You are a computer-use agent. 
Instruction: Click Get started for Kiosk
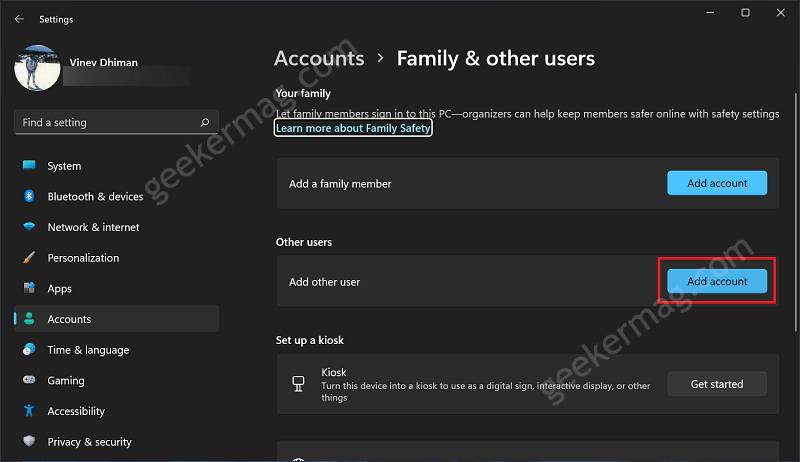pos(717,384)
